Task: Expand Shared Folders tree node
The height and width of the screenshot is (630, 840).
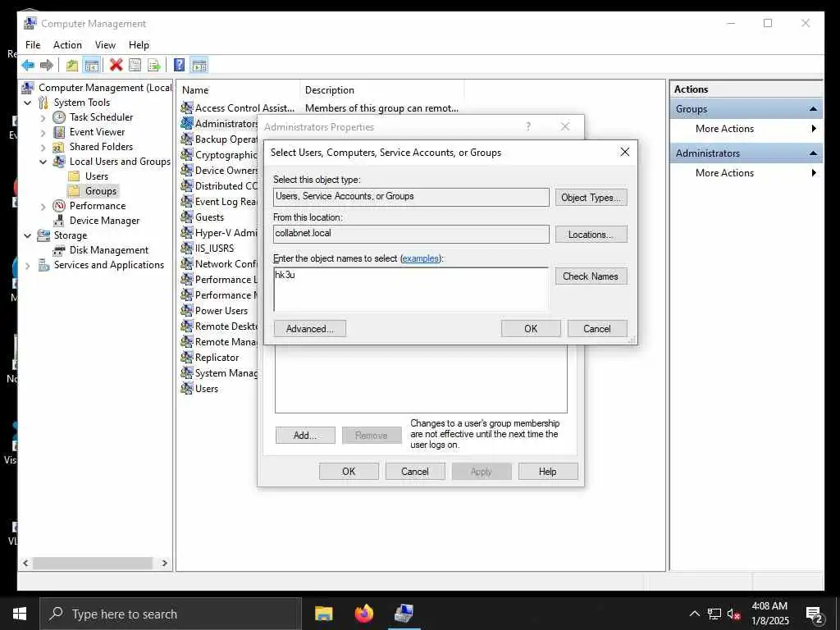Action: pyautogui.click(x=43, y=147)
